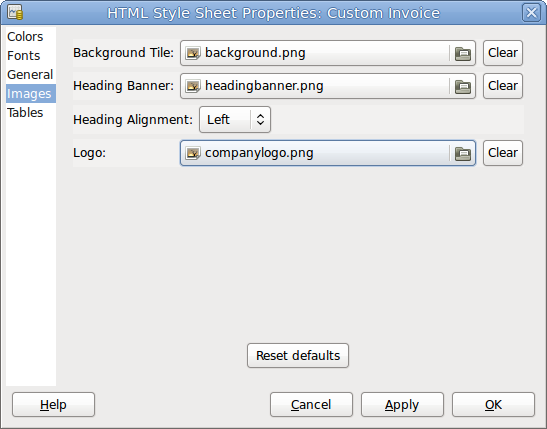Image resolution: width=547 pixels, height=429 pixels.
Task: Open folder browser for Background Tile
Action: (463, 53)
